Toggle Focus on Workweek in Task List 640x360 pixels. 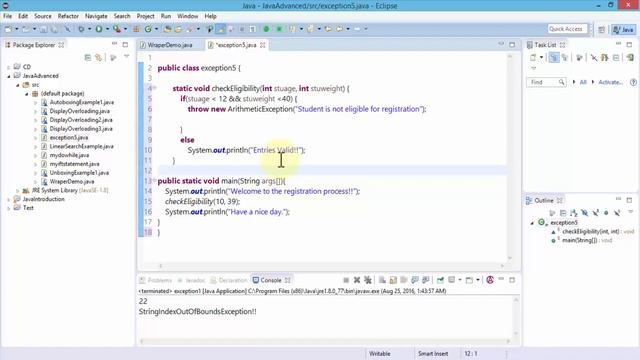pyautogui.click(x=579, y=58)
